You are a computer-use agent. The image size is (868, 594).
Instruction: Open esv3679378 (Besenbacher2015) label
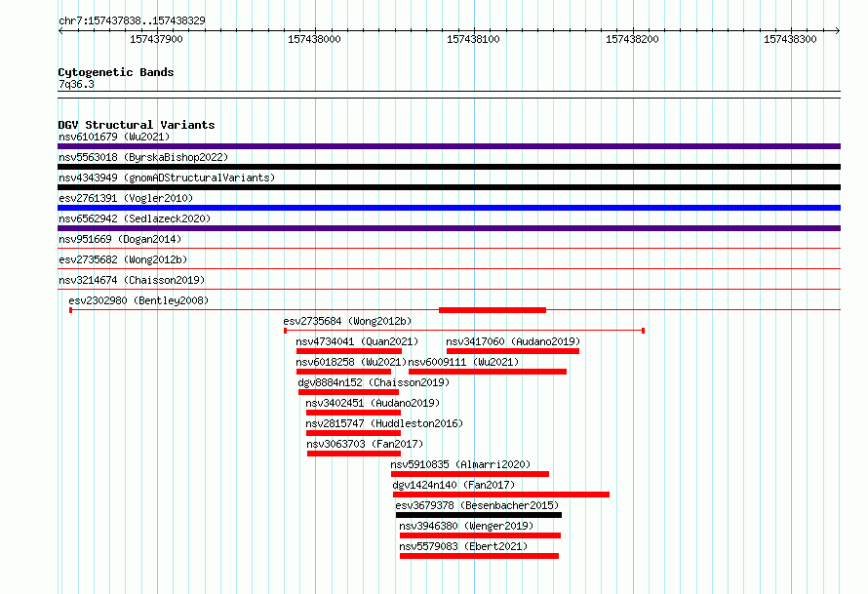(x=477, y=505)
